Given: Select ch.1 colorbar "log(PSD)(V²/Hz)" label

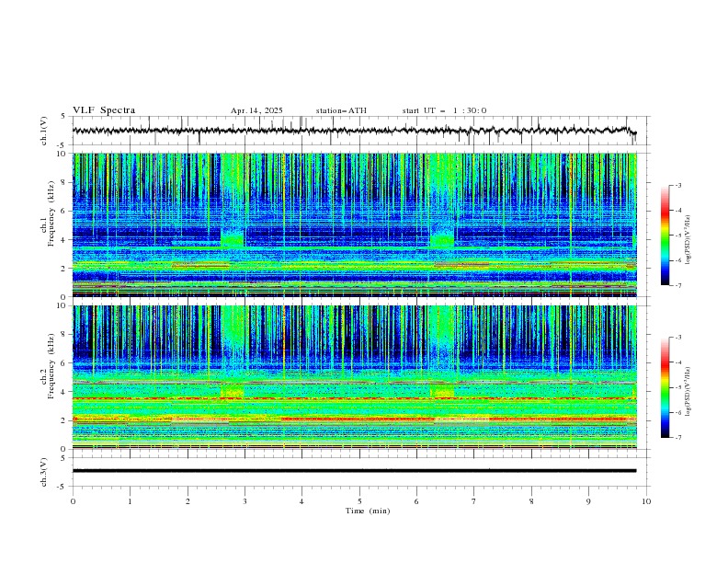Looking at the screenshot, I should (688, 240).
